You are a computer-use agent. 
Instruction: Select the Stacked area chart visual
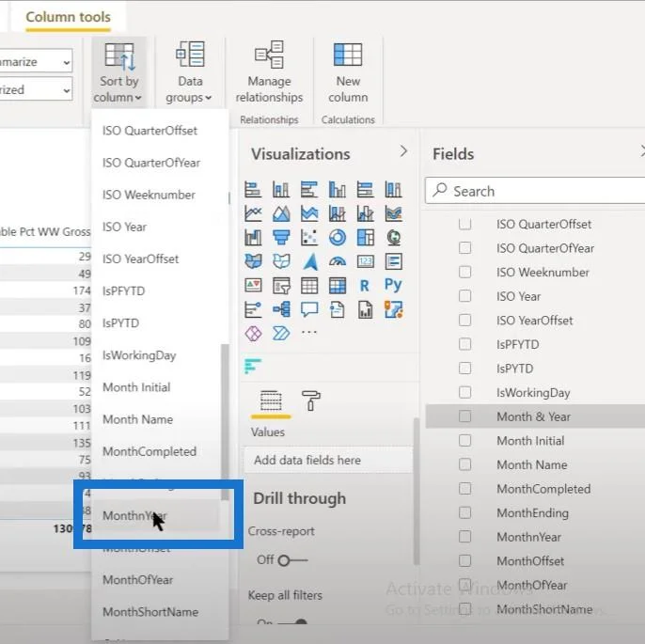(x=309, y=213)
